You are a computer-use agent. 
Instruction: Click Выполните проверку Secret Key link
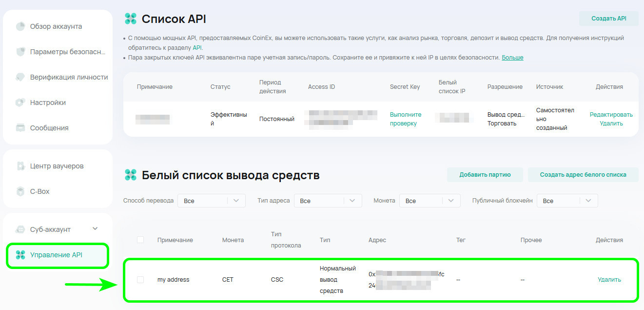(405, 119)
